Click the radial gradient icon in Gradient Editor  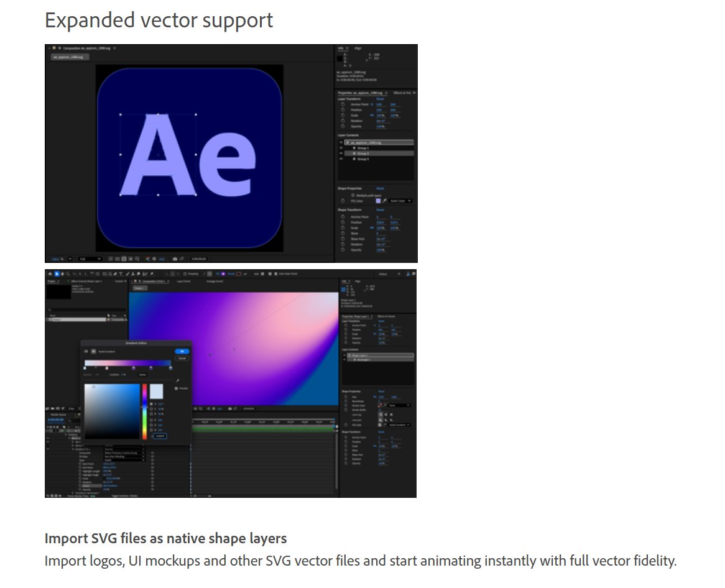(x=93, y=351)
